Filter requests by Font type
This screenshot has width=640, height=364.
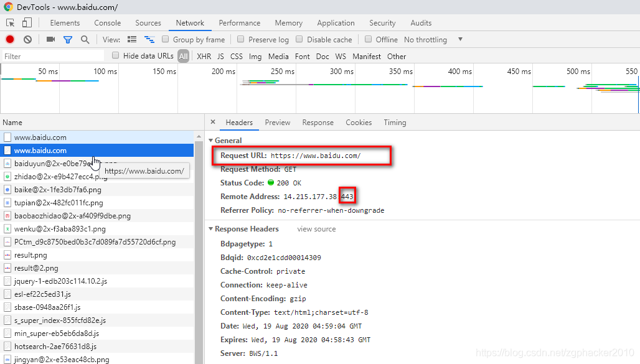[303, 57]
